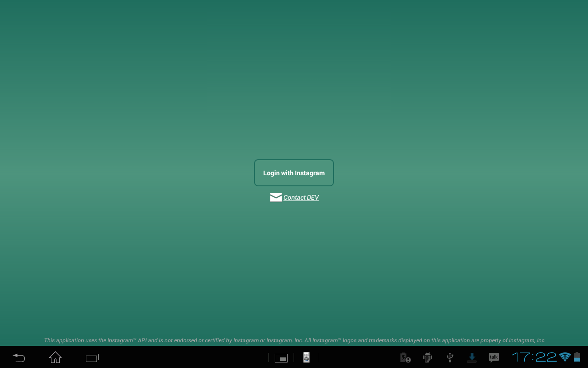
Task: Open the Google Talk notification icon
Action: [x=494, y=357]
